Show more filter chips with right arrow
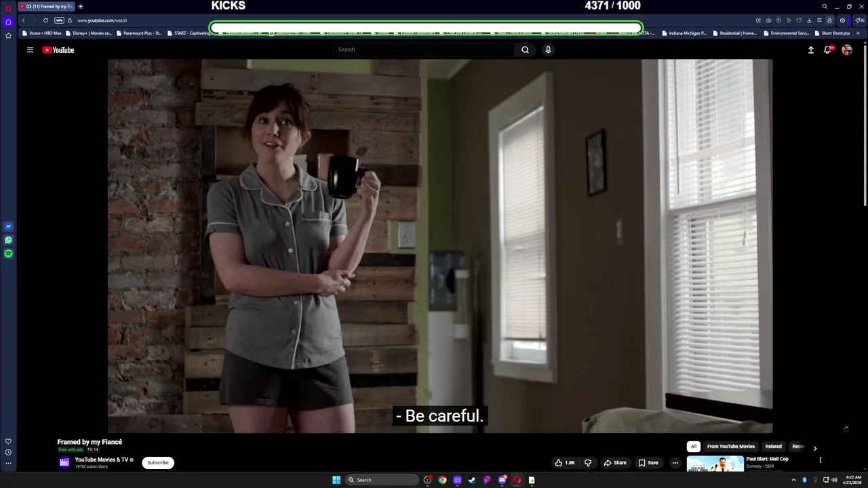The height and width of the screenshot is (488, 868). pos(815,448)
